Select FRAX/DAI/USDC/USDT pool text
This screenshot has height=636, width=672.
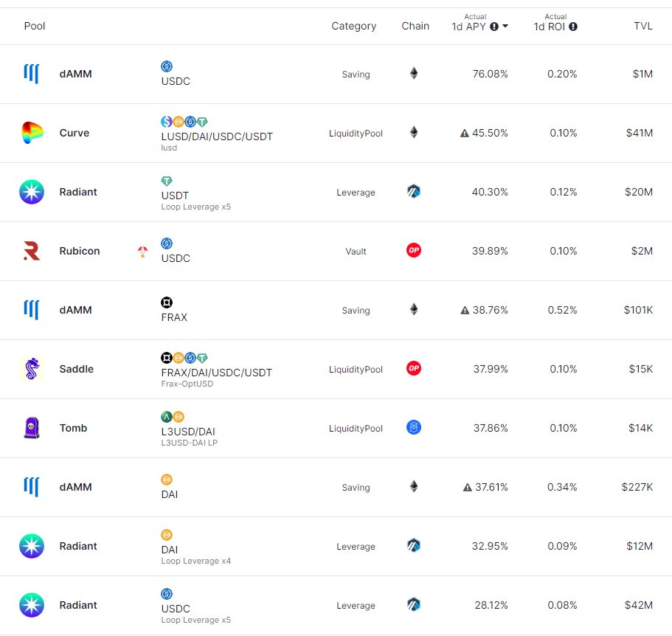[x=216, y=373]
